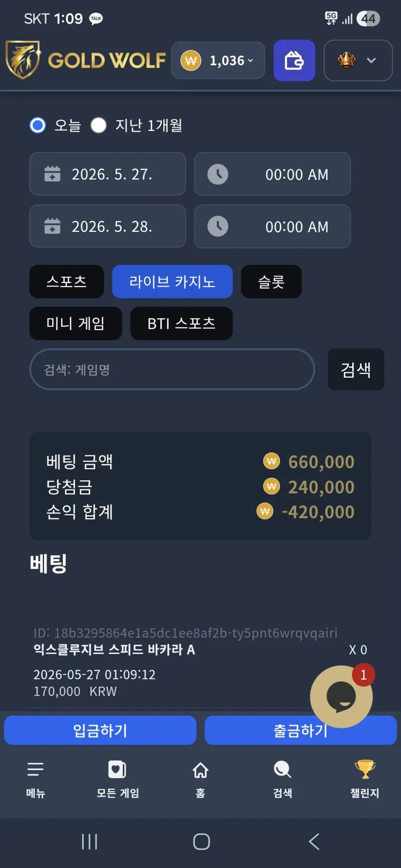Open the wallet icon button
This screenshot has height=868, width=401.
pos(294,60)
